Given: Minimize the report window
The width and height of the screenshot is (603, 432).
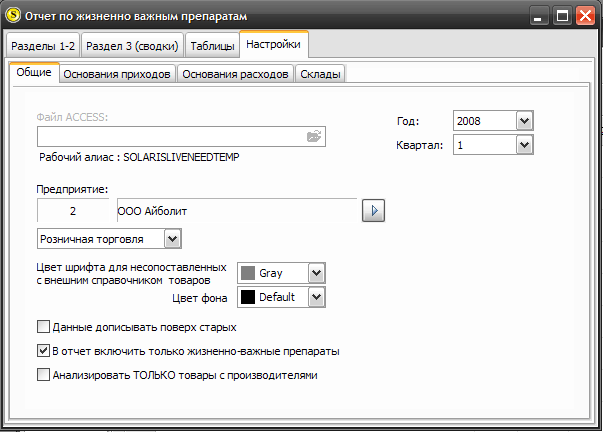Looking at the screenshot, I should click(538, 16).
